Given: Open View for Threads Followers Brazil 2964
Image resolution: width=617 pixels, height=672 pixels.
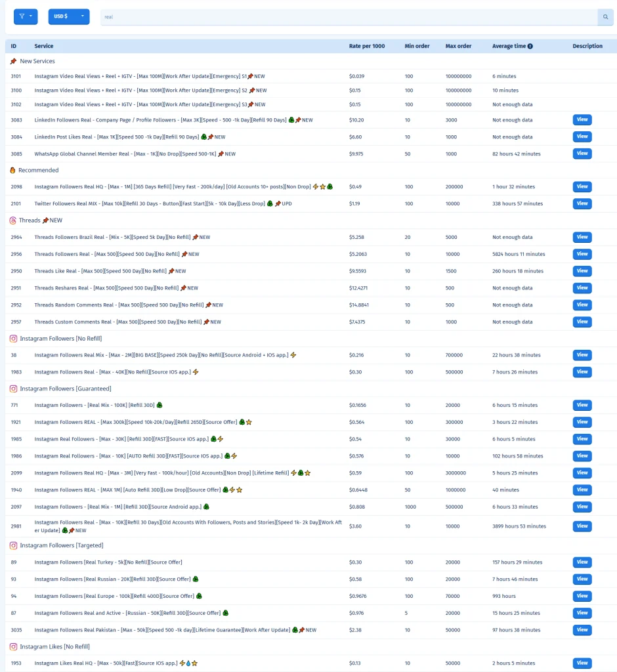Looking at the screenshot, I should point(582,237).
